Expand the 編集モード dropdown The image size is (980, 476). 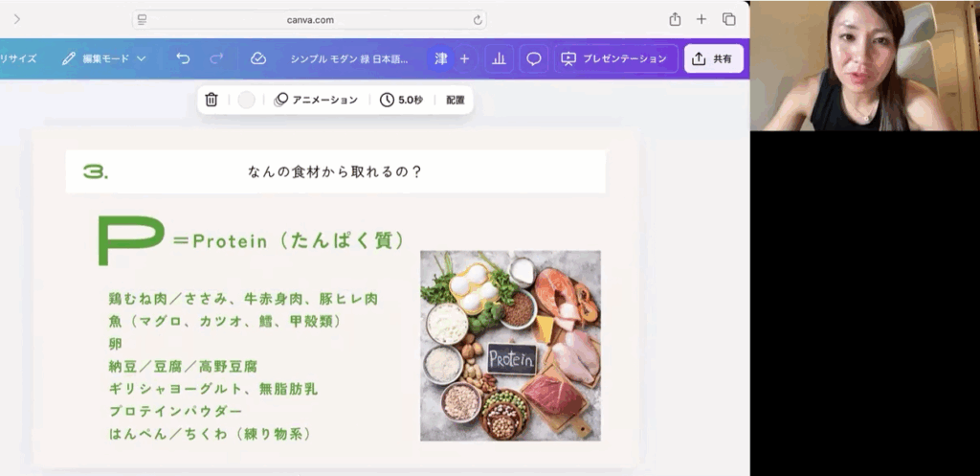coord(104,58)
